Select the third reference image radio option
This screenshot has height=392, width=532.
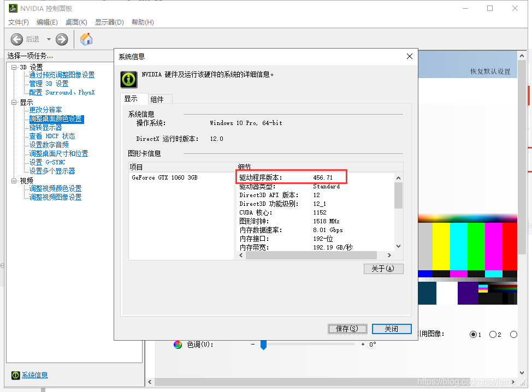tap(513, 335)
